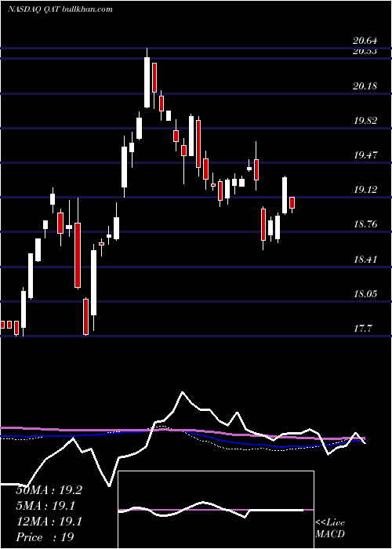Click the last red candlestick on the right
Viewport: 392px width, 549px height.
click(x=292, y=202)
